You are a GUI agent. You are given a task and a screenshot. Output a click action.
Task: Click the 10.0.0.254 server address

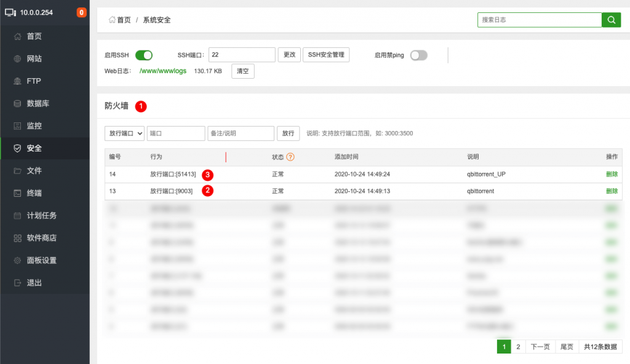[36, 12]
